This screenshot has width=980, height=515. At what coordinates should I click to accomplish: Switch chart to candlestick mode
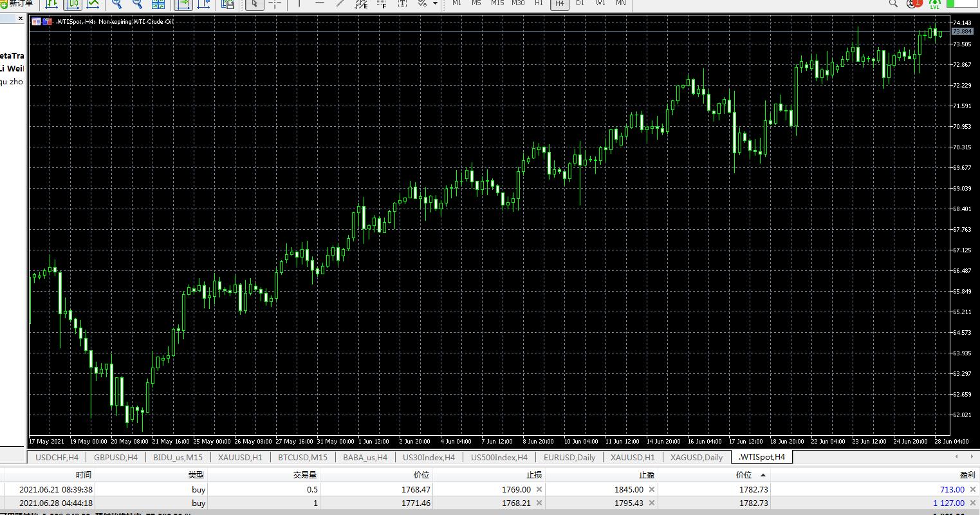73,4
